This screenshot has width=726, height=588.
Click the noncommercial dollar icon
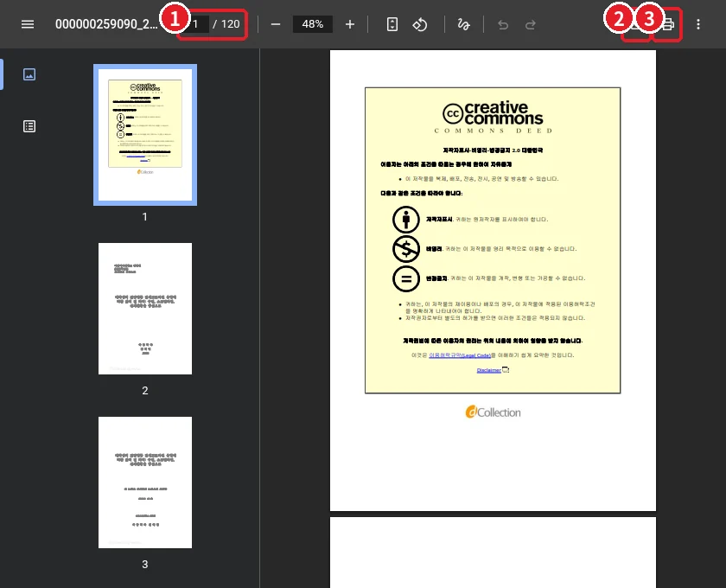pos(406,249)
